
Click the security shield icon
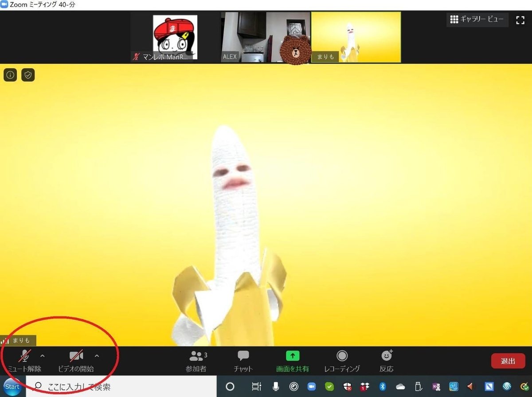coord(27,75)
